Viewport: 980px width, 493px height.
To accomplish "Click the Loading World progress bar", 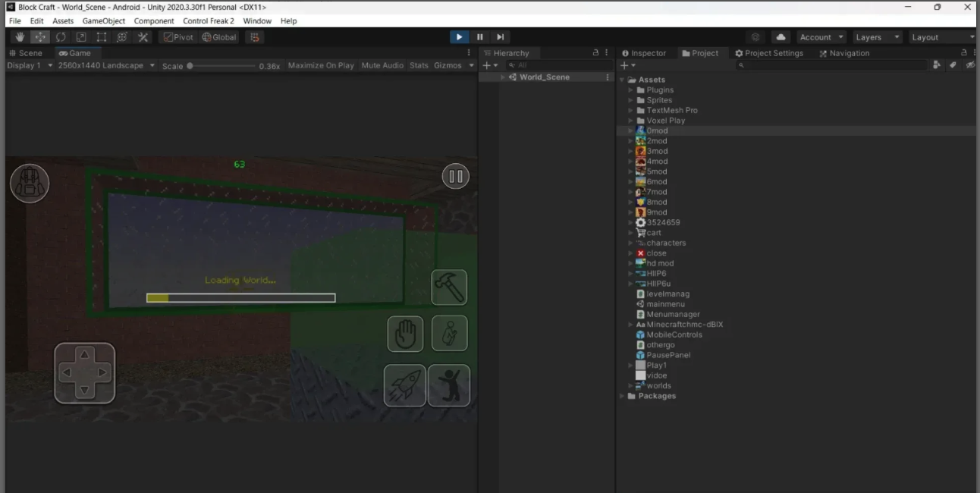I will pyautogui.click(x=240, y=298).
